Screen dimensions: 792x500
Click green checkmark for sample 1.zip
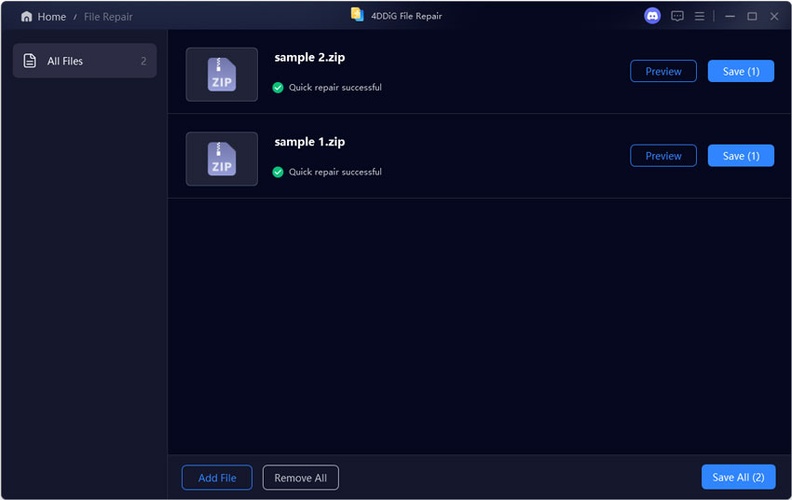click(278, 172)
